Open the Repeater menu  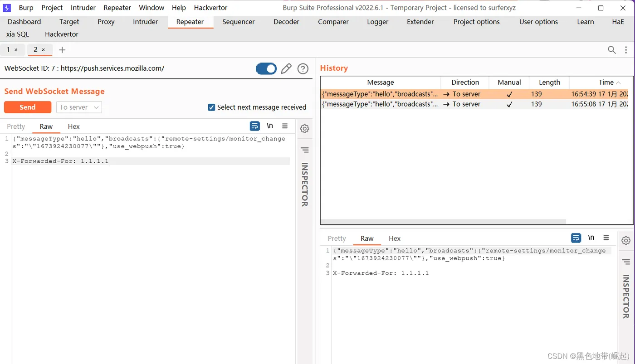pyautogui.click(x=117, y=8)
